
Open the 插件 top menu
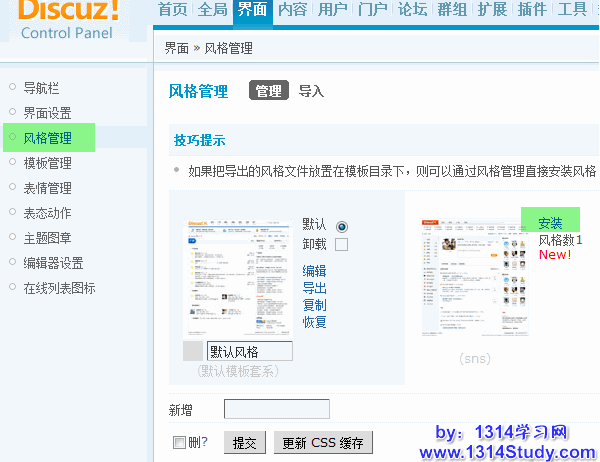(x=532, y=11)
